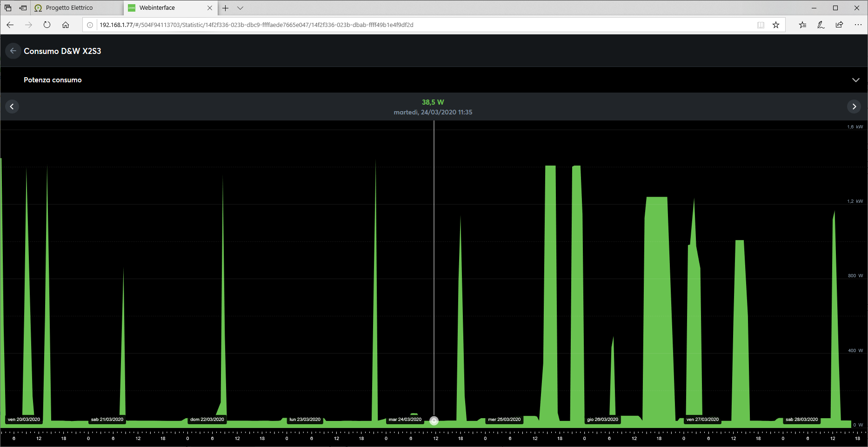This screenshot has height=447, width=868.
Task: Open a new browser tab
Action: tap(225, 8)
